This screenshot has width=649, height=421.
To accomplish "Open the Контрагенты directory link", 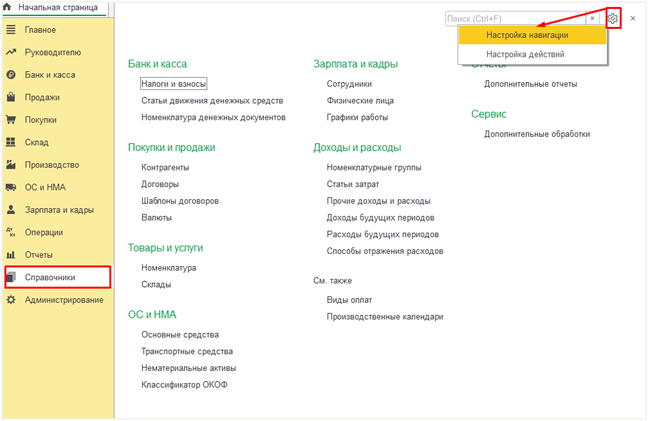I will click(x=165, y=168).
